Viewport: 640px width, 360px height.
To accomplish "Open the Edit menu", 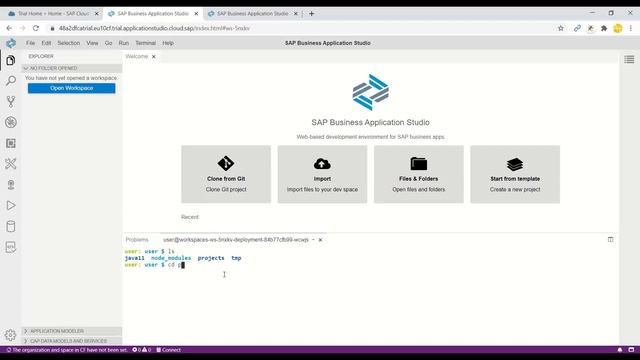I will click(x=46, y=43).
